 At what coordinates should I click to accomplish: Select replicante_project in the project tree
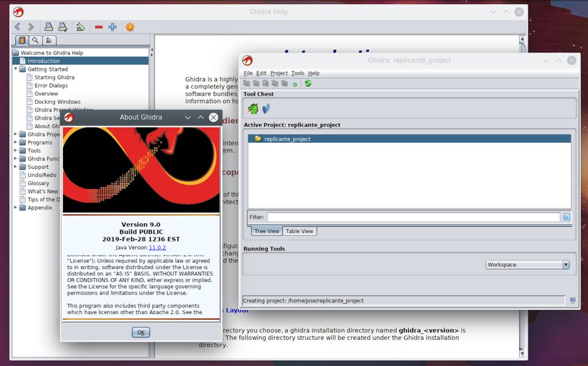(409, 139)
